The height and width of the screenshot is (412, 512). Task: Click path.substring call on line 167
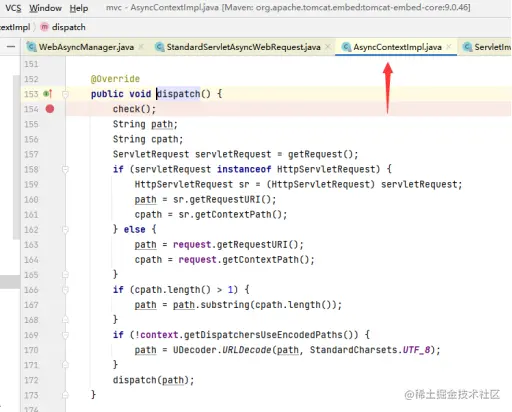254,305
